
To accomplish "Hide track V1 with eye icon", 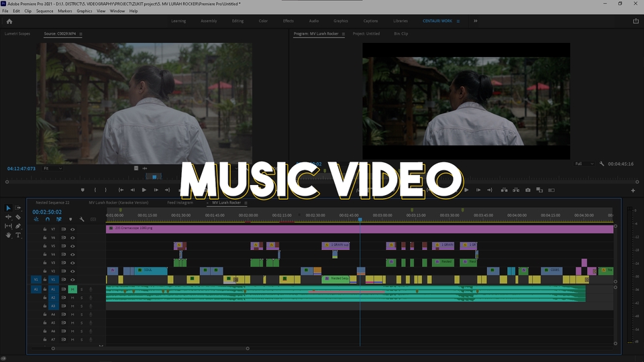I will pyautogui.click(x=72, y=280).
